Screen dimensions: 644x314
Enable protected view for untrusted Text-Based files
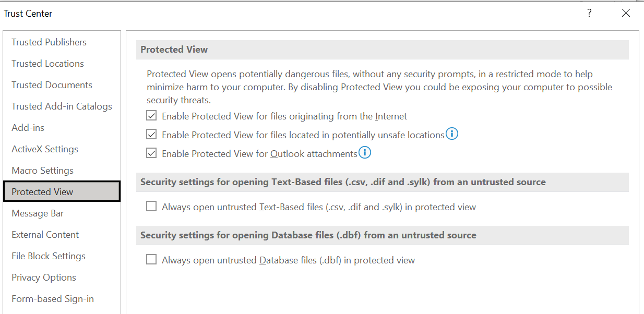tap(151, 207)
